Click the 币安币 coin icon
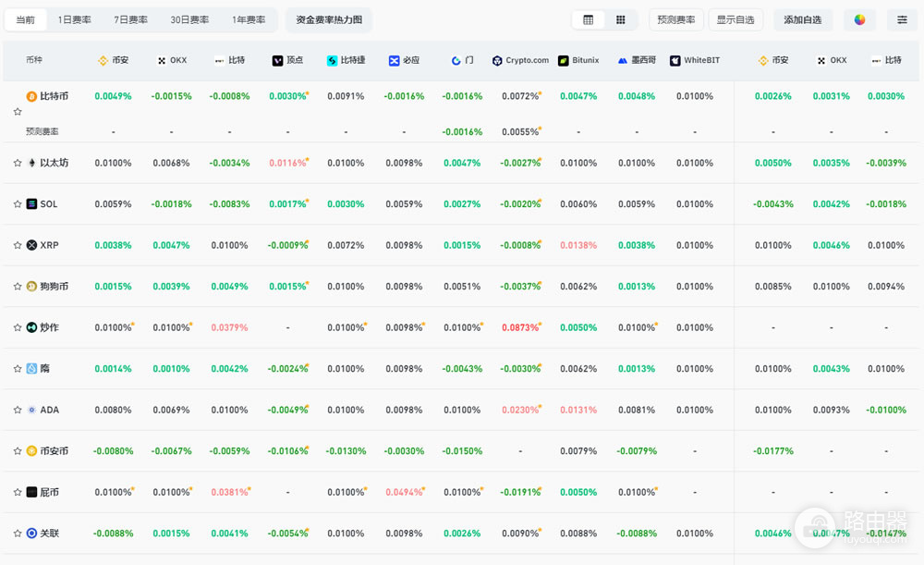This screenshot has width=924, height=565. [x=31, y=451]
